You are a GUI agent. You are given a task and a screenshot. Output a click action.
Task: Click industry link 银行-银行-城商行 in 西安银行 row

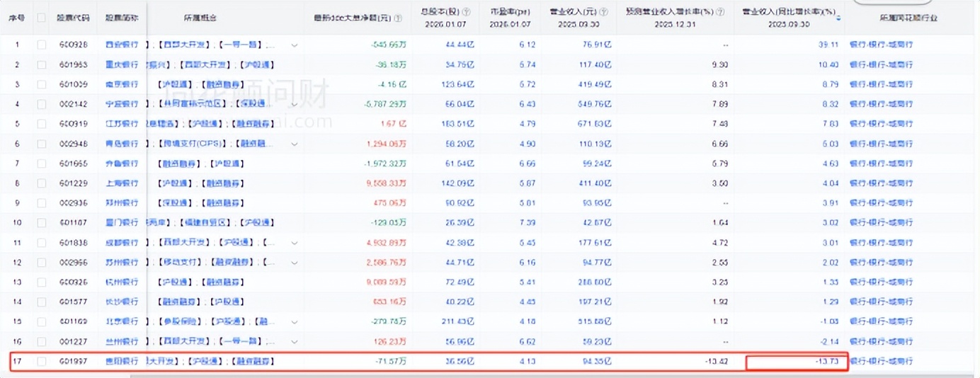(882, 45)
